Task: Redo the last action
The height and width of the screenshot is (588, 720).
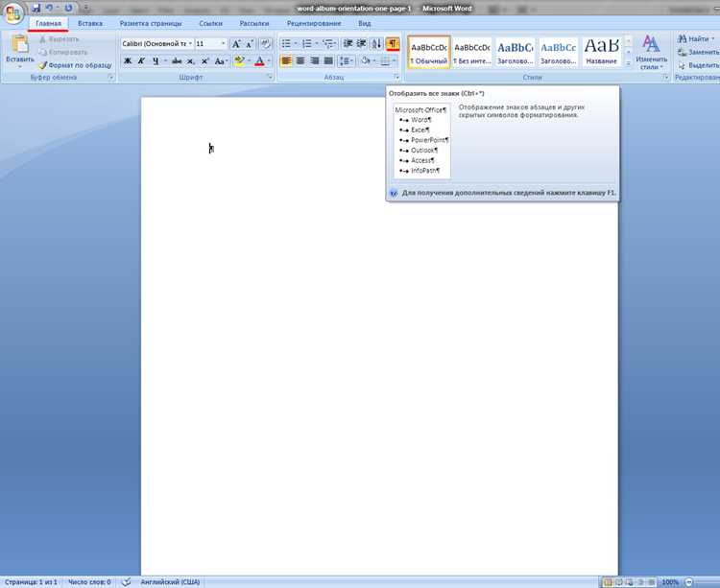Action: click(68, 9)
